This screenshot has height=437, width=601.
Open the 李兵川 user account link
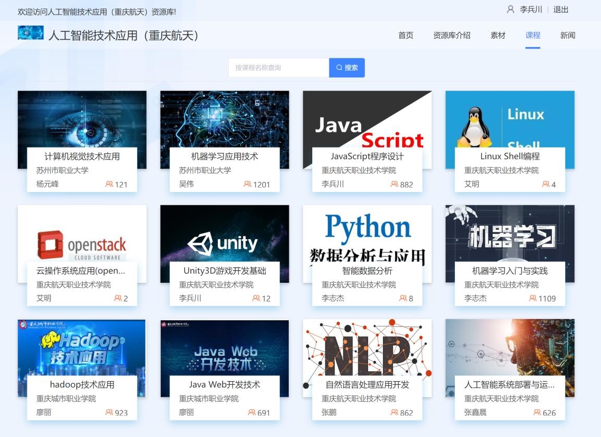531,10
